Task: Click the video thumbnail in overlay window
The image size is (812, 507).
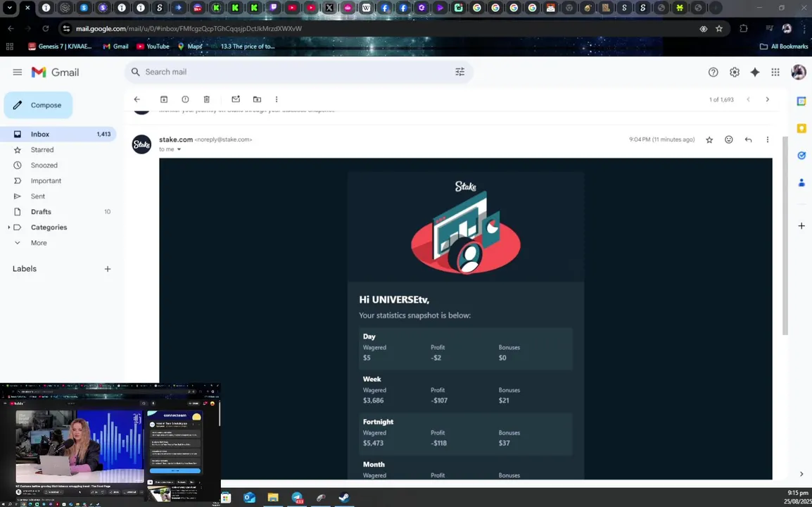Action: tap(79, 446)
